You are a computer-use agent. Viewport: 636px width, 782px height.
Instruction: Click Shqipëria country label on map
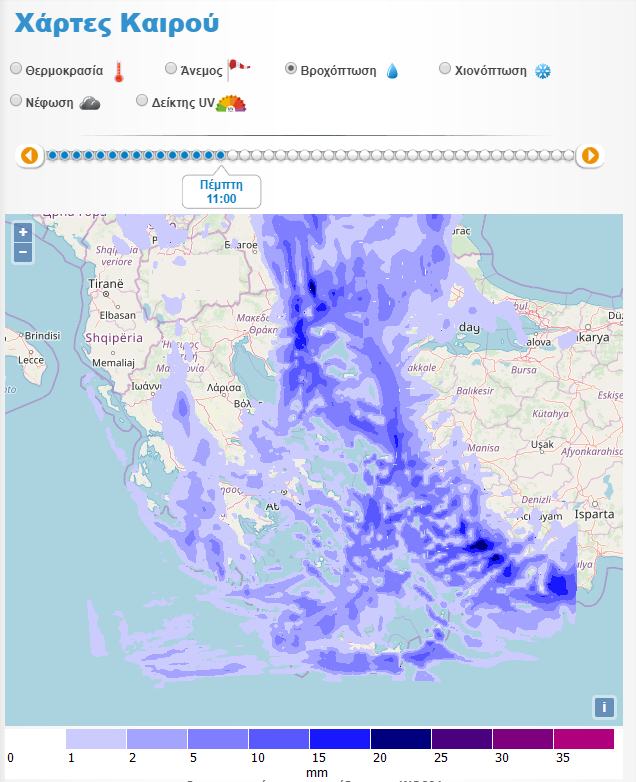[114, 338]
